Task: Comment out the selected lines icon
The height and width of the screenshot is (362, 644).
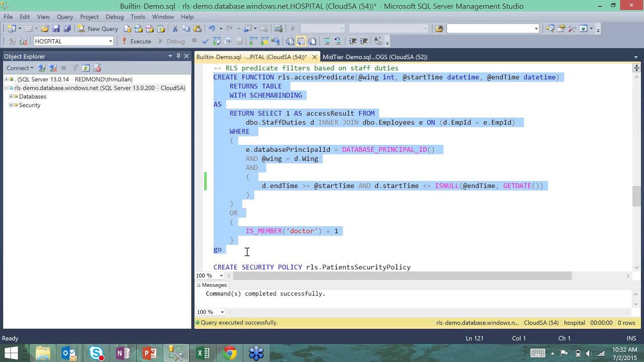Action: click(327, 41)
